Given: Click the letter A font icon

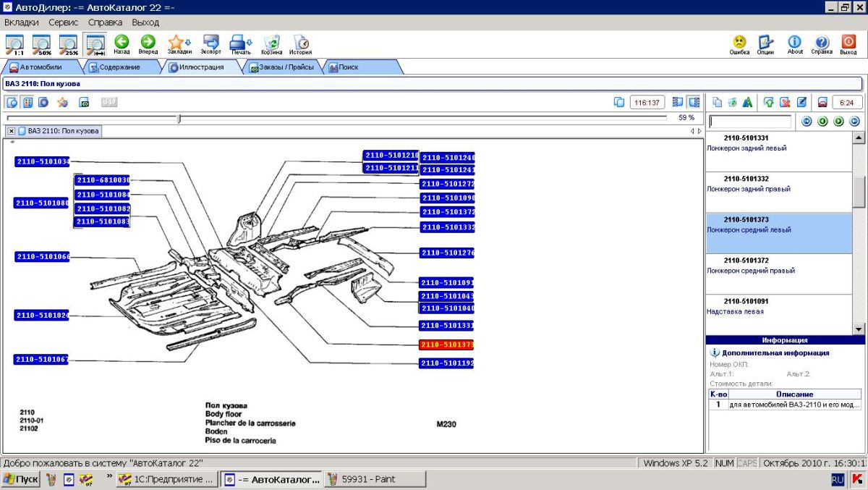Looking at the screenshot, I should [747, 102].
